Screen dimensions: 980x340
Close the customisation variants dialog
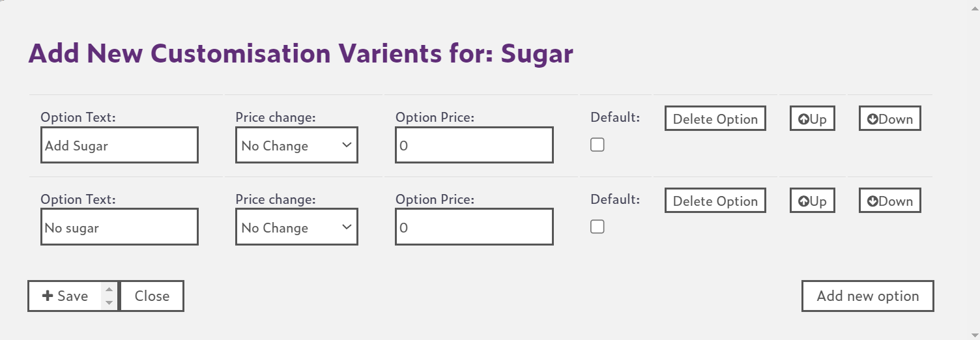click(x=152, y=296)
